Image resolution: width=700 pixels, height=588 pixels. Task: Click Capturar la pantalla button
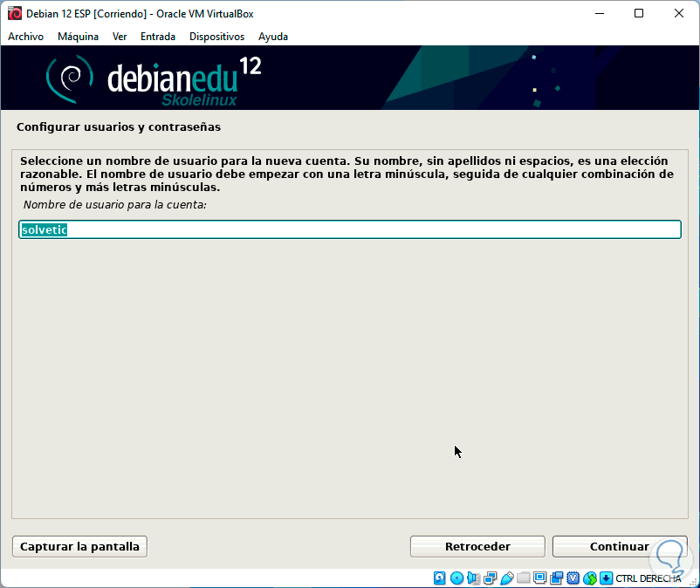point(80,546)
